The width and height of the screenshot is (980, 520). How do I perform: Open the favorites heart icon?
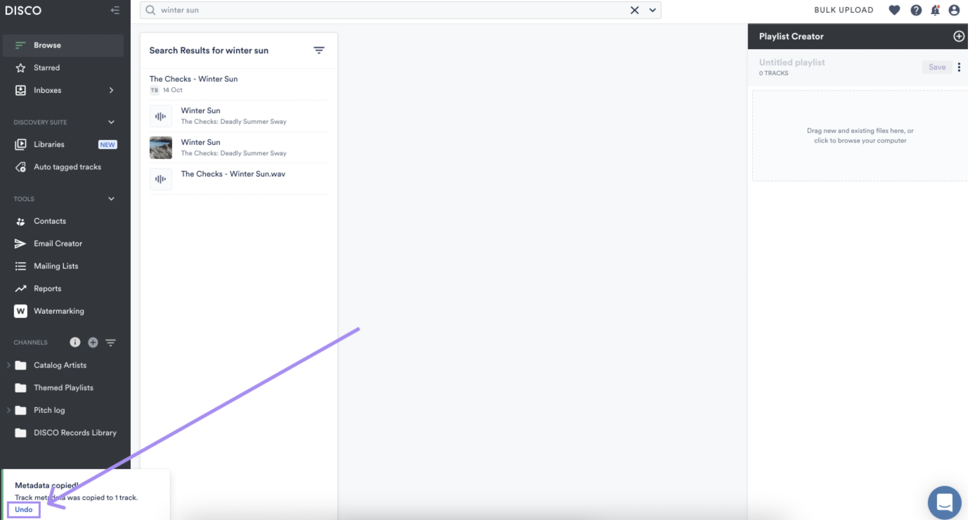tap(894, 10)
